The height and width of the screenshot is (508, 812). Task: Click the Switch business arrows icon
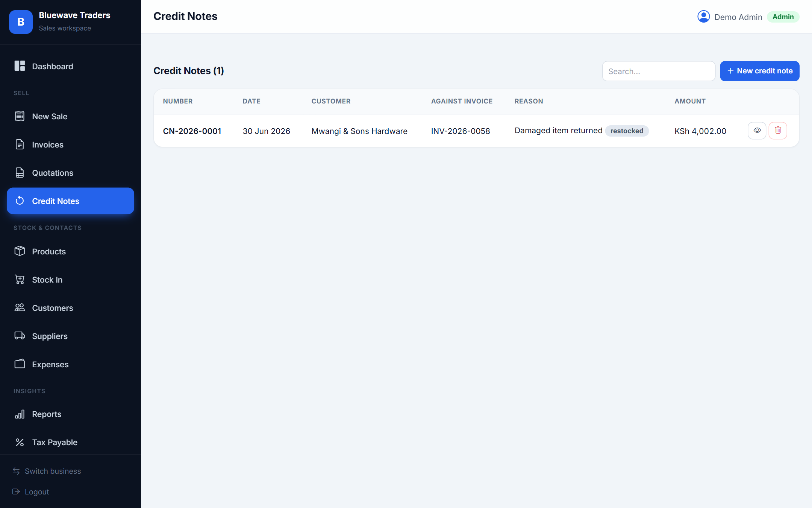pos(16,471)
